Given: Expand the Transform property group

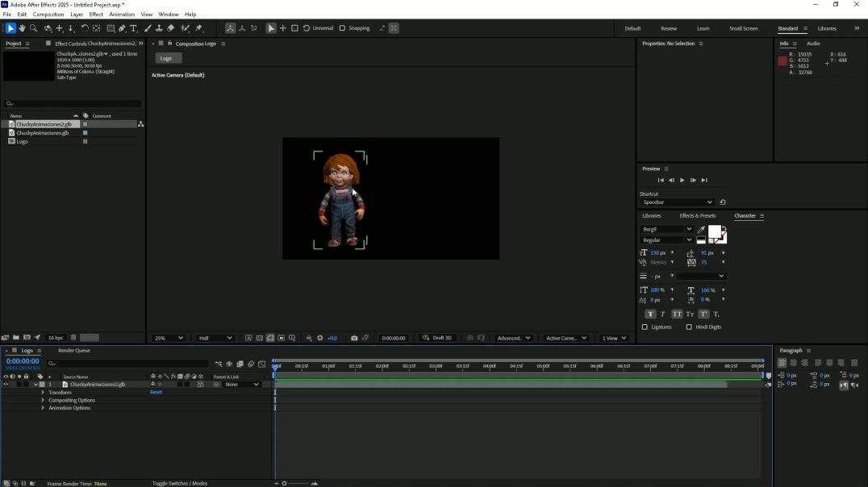Looking at the screenshot, I should pos(43,393).
